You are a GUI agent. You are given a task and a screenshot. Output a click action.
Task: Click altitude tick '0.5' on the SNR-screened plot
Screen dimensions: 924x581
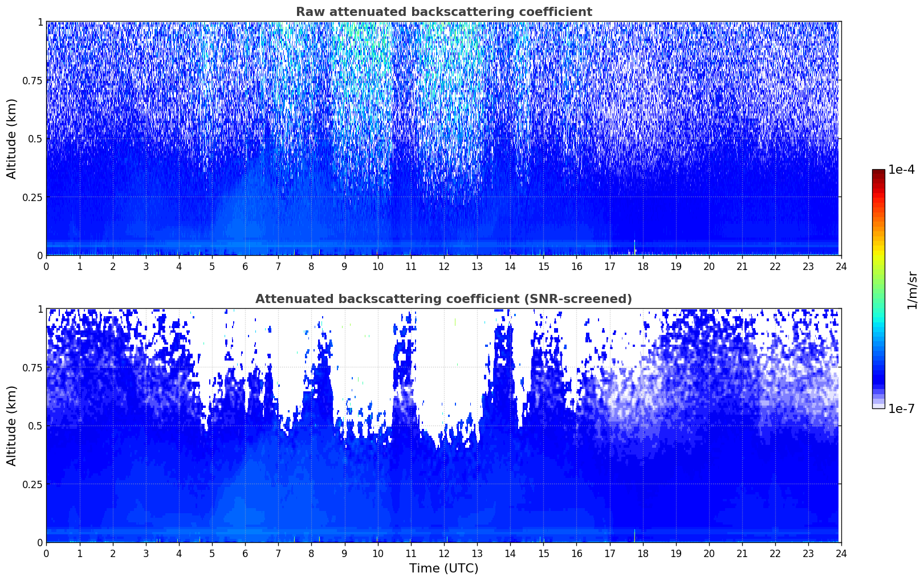35,425
